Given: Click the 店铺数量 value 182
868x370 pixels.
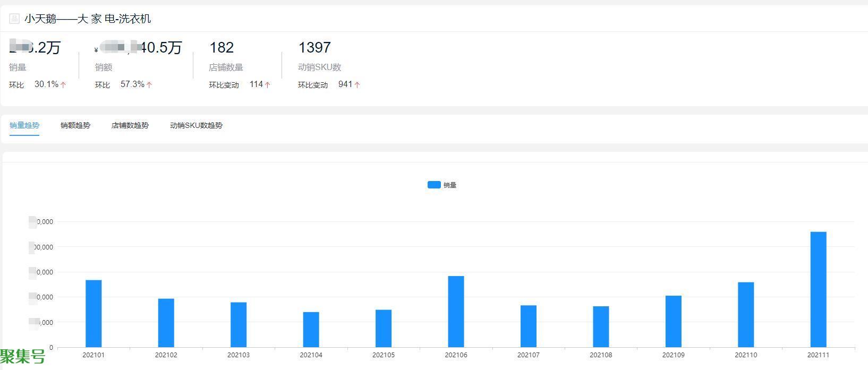Looking at the screenshot, I should coord(222,48).
